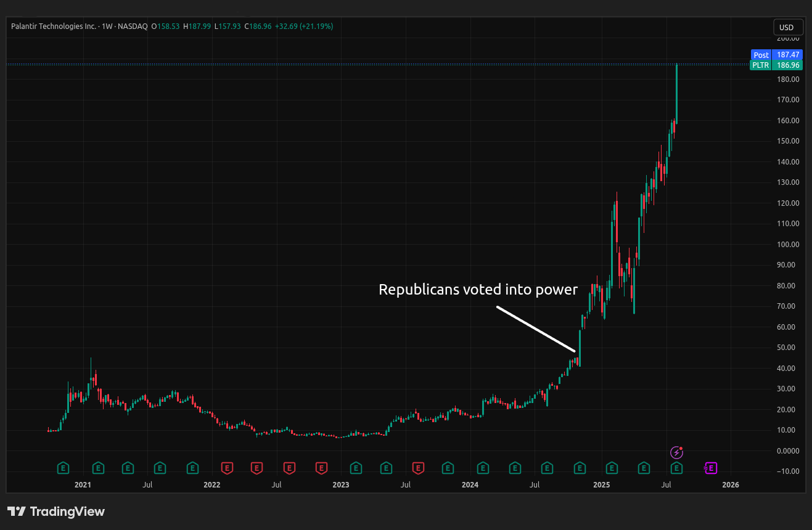Open the November 2021 green earnings marker
The image size is (812, 530).
(x=192, y=468)
